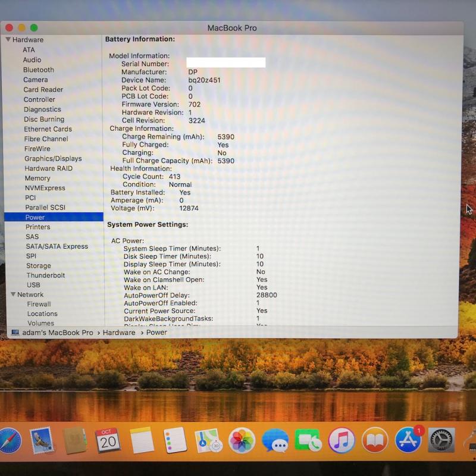
Task: Choose SPI in the sidebar
Action: 32,256
